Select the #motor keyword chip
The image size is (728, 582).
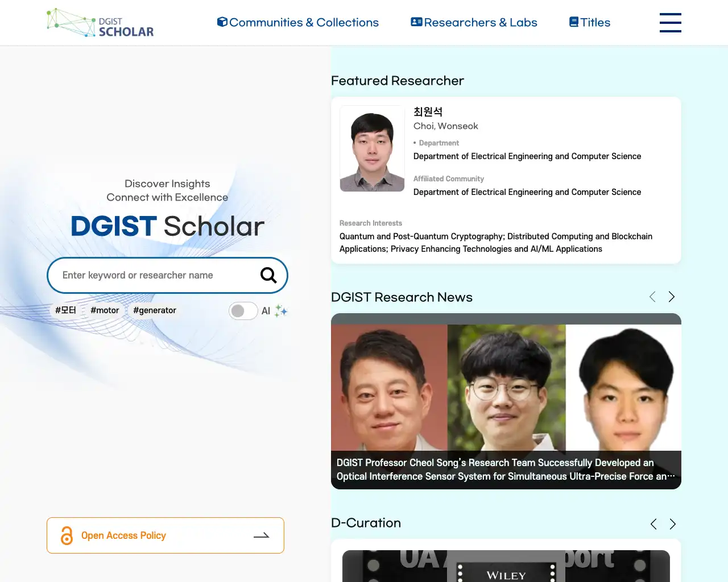click(105, 310)
